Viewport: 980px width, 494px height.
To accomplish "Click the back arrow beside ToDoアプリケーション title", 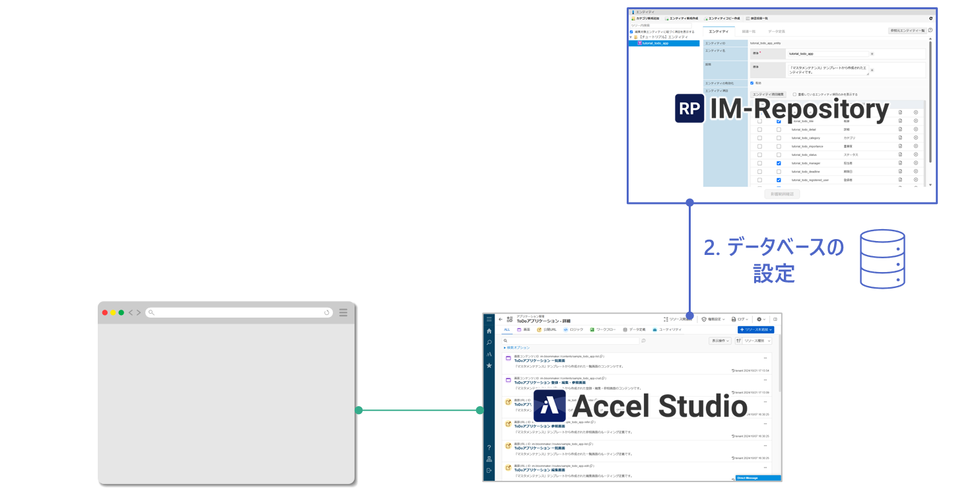I will coord(501,319).
